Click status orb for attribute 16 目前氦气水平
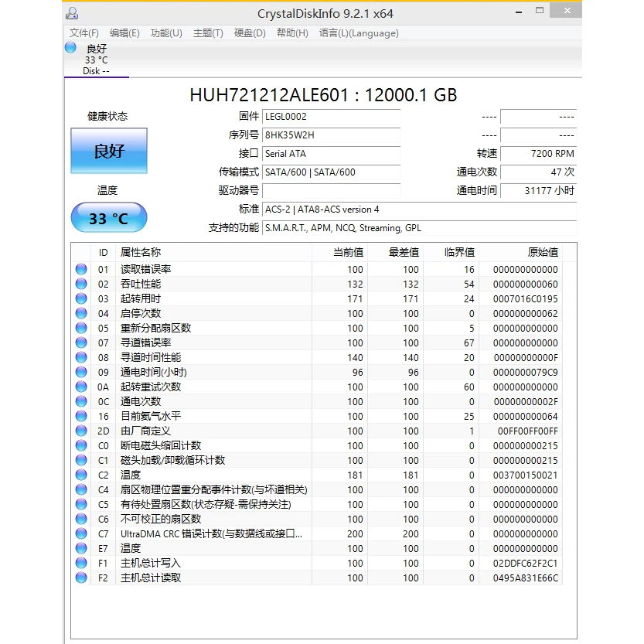 (81, 416)
